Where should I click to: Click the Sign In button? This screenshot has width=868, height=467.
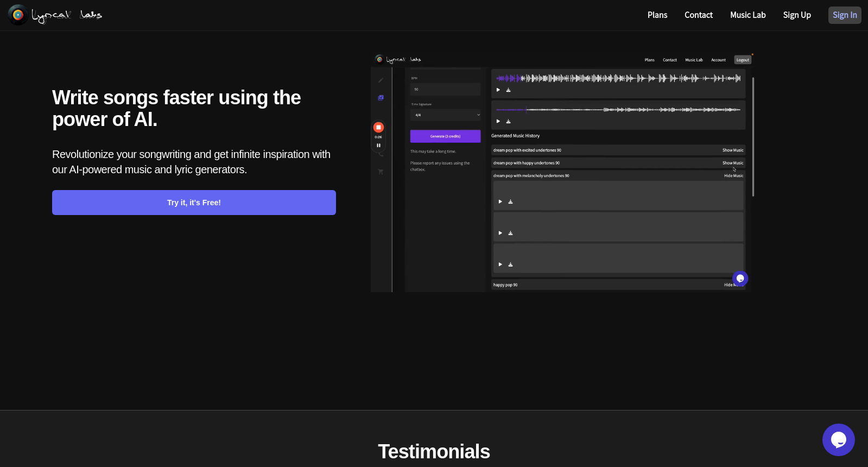[845, 15]
